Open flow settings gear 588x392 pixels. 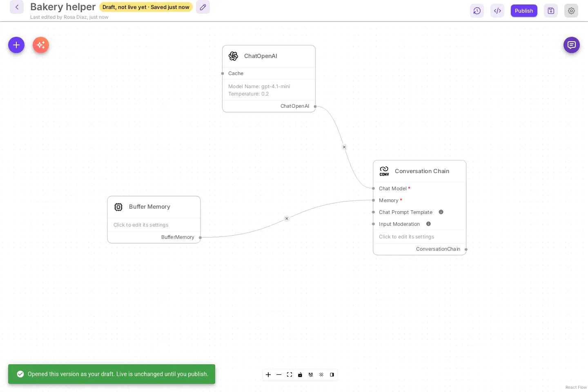tap(571, 11)
